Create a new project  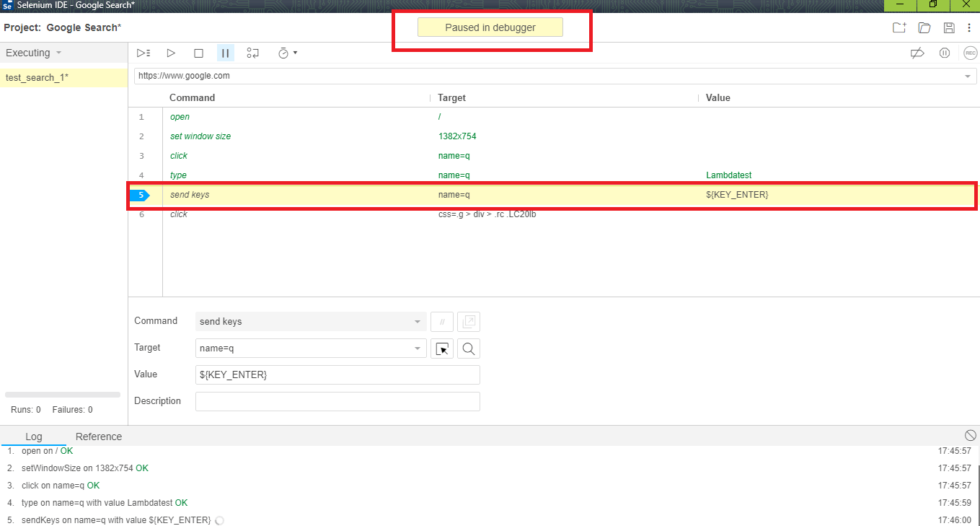pos(899,27)
